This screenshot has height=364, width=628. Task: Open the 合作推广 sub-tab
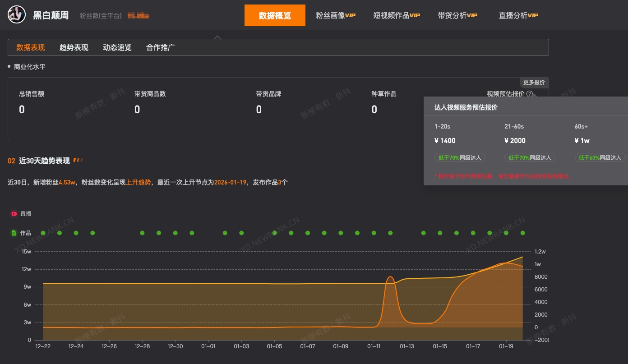tap(160, 47)
